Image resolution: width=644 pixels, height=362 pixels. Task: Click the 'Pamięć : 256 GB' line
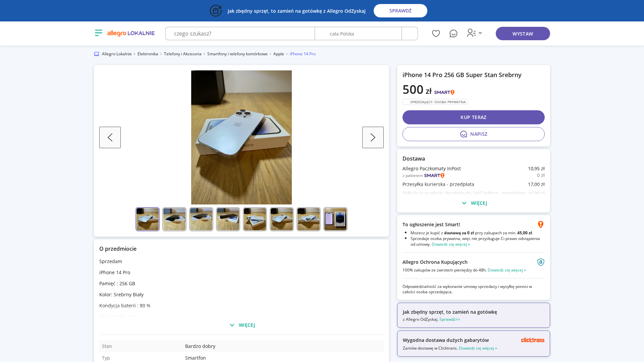117,284
